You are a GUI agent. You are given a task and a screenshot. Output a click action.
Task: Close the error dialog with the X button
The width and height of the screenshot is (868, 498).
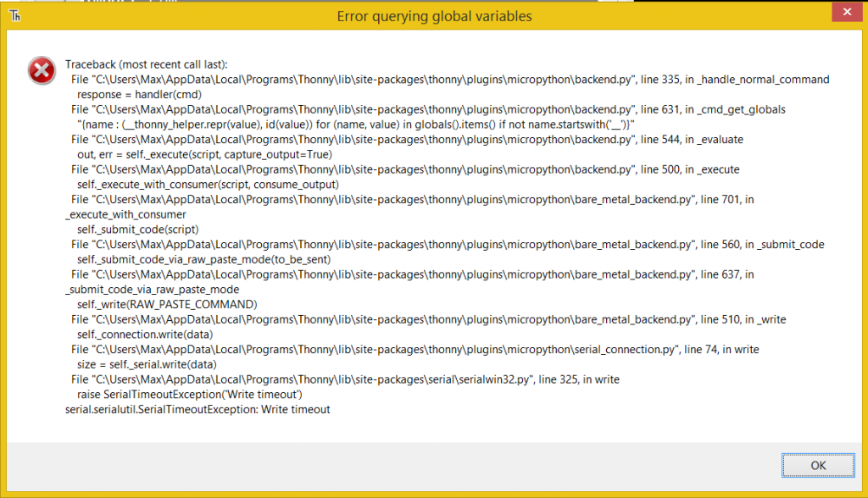pos(847,12)
